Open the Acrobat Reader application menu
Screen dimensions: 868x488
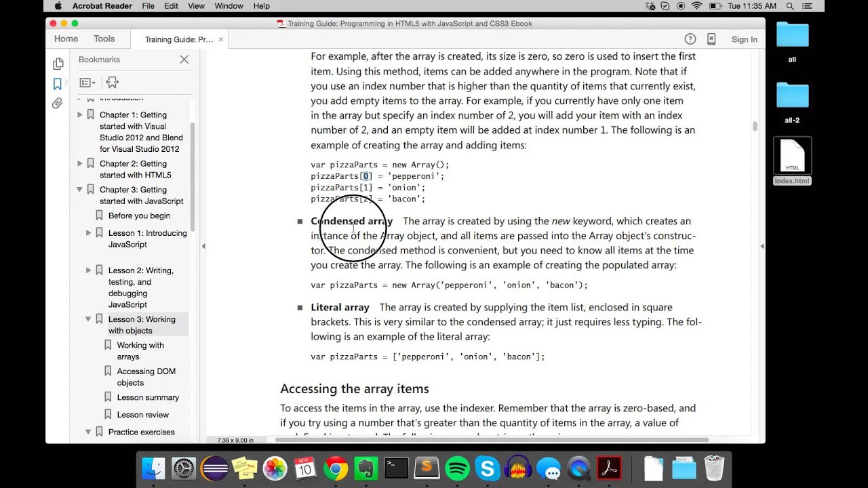click(x=103, y=6)
